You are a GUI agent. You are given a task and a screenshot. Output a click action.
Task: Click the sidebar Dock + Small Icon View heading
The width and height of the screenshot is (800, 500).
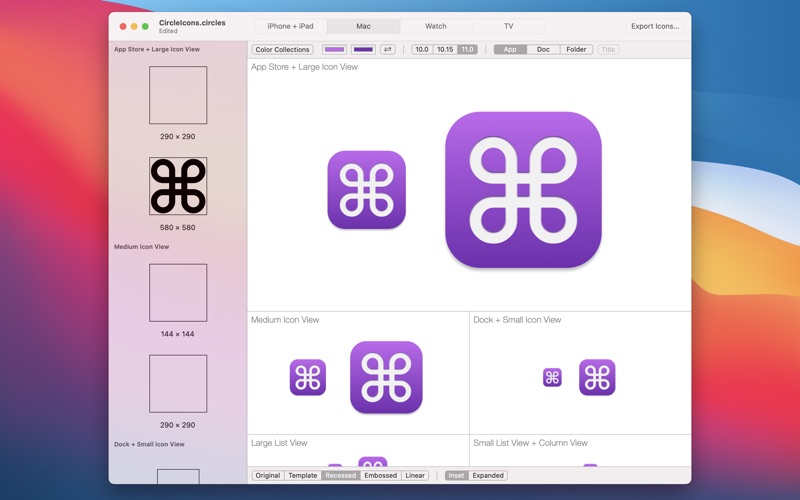149,444
